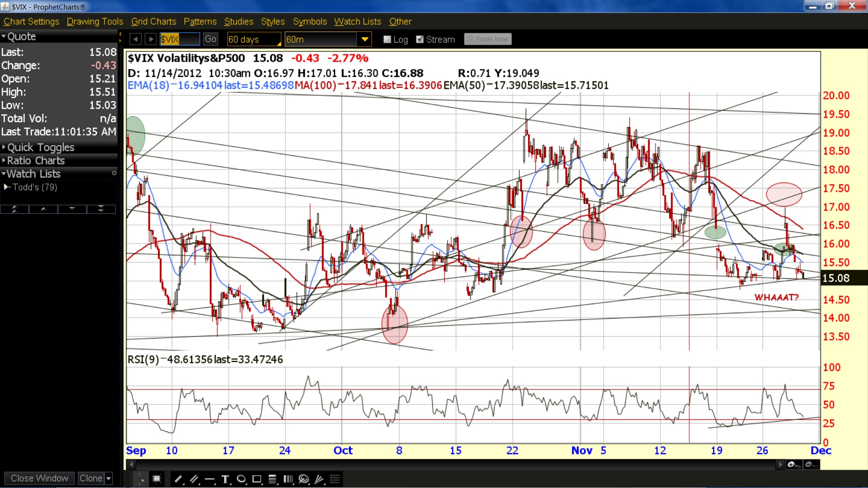Screen dimensions: 868x488
Task: Select the parallel channel lines tool
Action: click(194, 479)
